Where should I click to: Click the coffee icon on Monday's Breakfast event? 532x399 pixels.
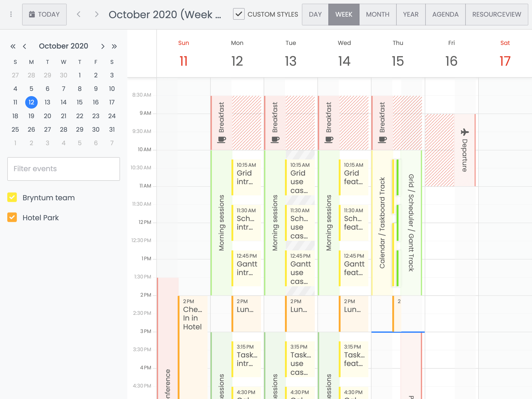(221, 139)
